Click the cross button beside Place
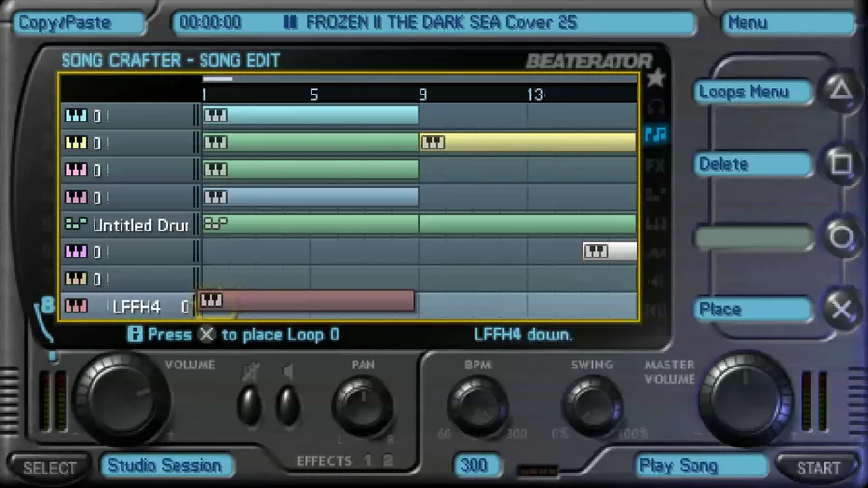 click(841, 310)
